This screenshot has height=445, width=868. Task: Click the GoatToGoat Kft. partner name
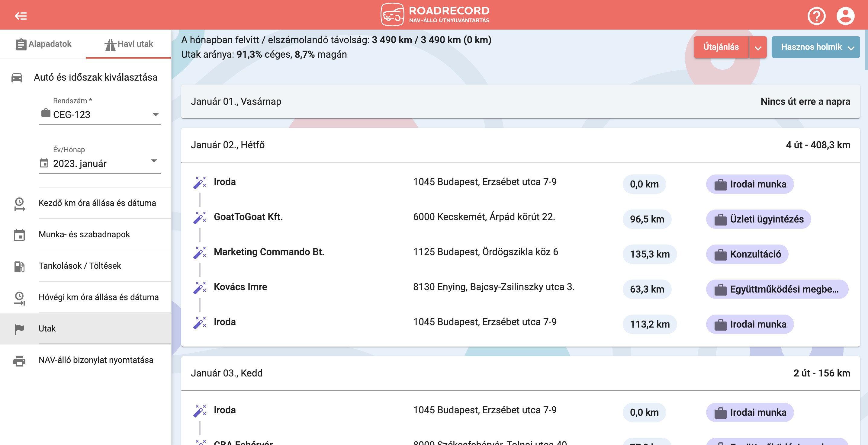248,217
